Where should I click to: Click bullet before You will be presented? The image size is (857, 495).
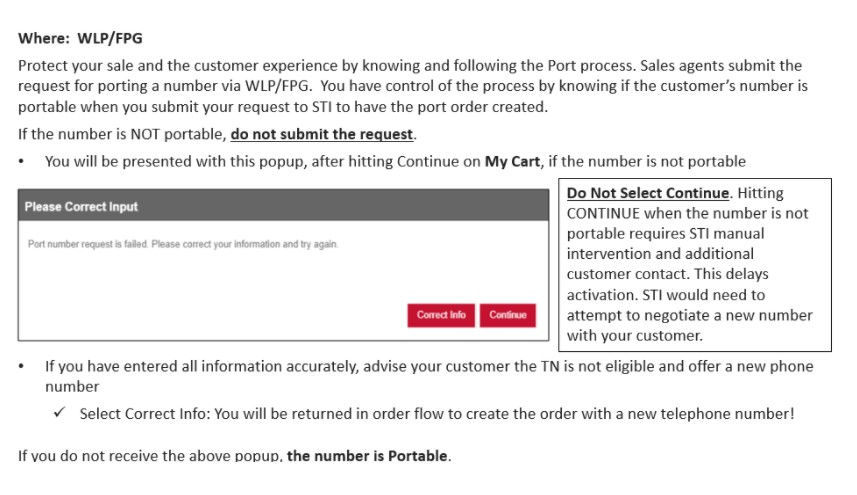pyautogui.click(x=21, y=162)
